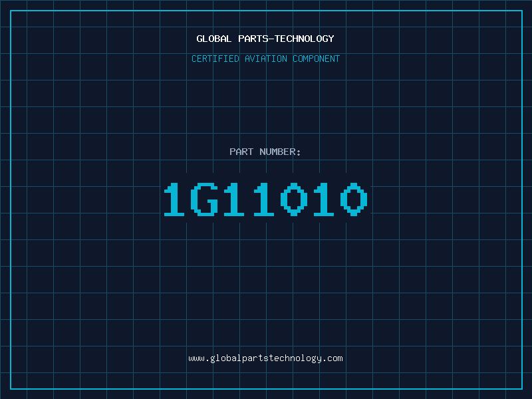This screenshot has width=532, height=399.
Task: Open the www.globalpartstechnology.com link
Action: click(x=265, y=358)
